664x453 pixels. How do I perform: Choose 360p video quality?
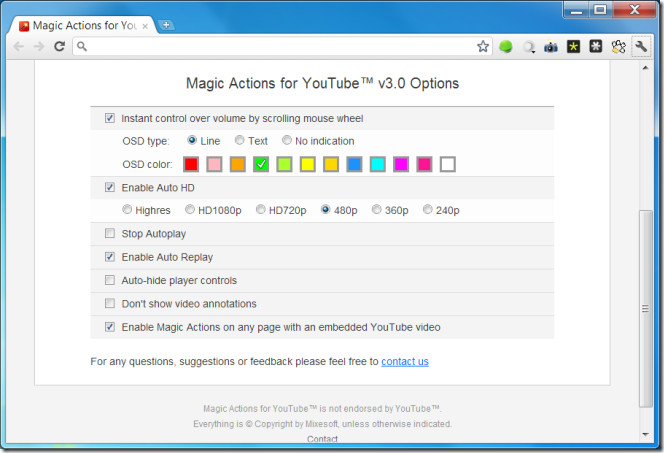click(x=376, y=209)
